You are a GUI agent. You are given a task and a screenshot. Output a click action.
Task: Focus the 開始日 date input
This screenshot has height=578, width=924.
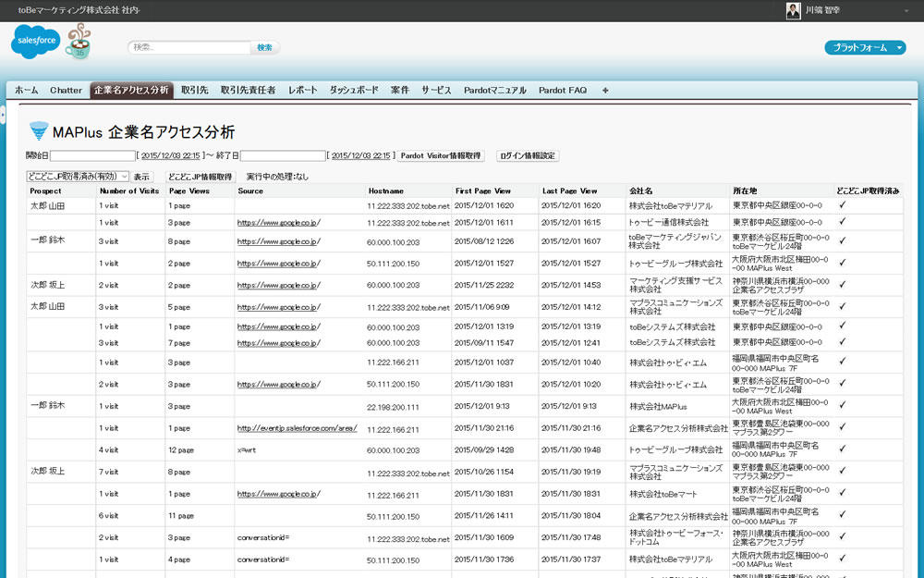click(92, 155)
